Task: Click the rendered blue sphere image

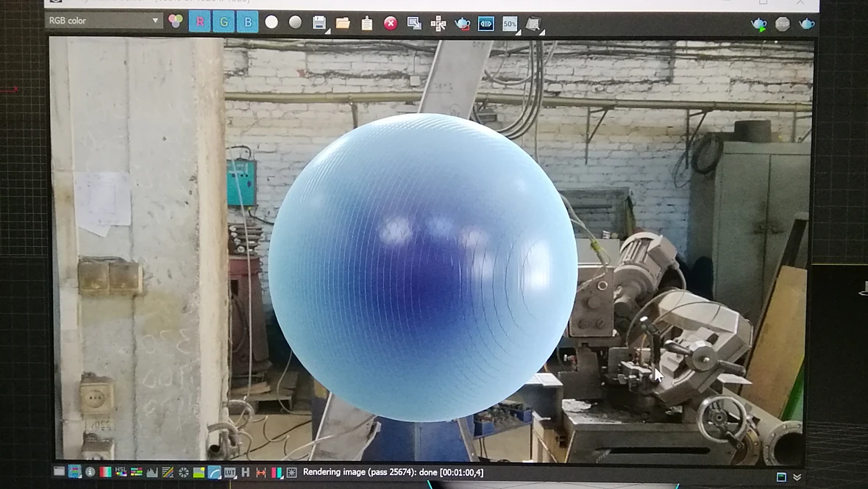Action: 422,268
